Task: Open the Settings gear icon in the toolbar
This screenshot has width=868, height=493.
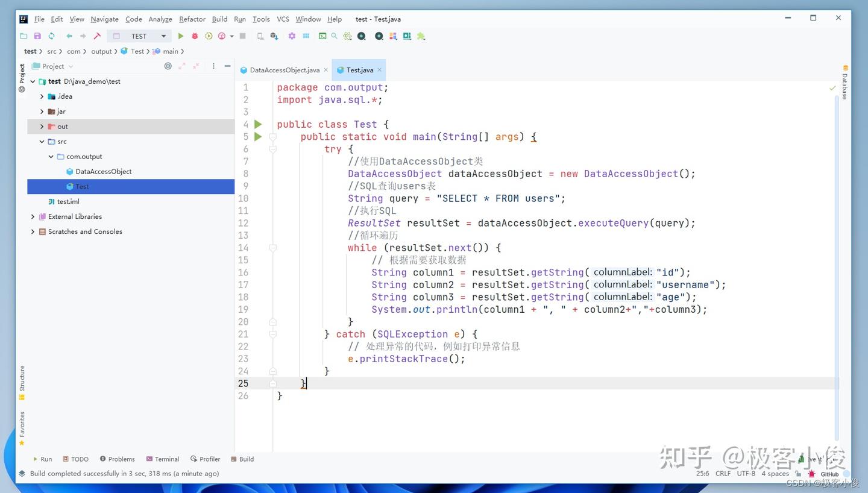Action: (292, 36)
